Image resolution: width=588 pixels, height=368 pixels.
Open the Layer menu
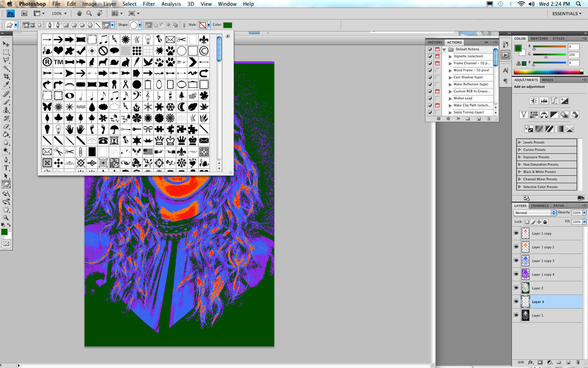109,4
